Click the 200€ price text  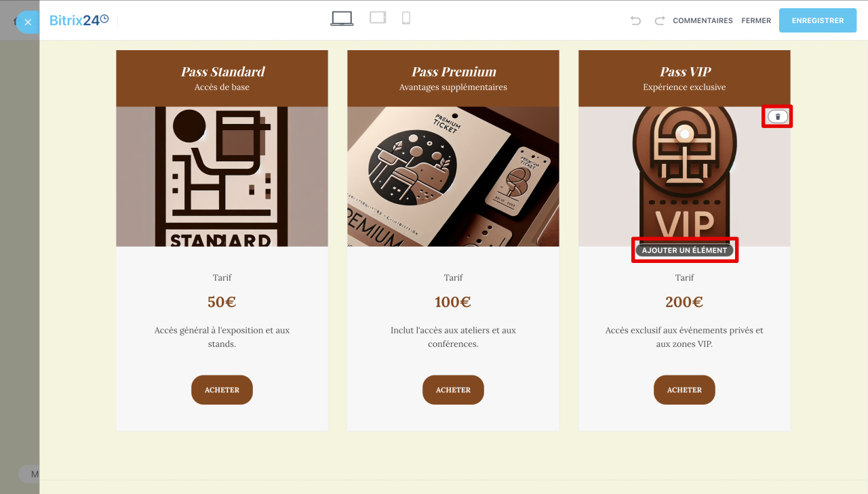pyautogui.click(x=684, y=302)
